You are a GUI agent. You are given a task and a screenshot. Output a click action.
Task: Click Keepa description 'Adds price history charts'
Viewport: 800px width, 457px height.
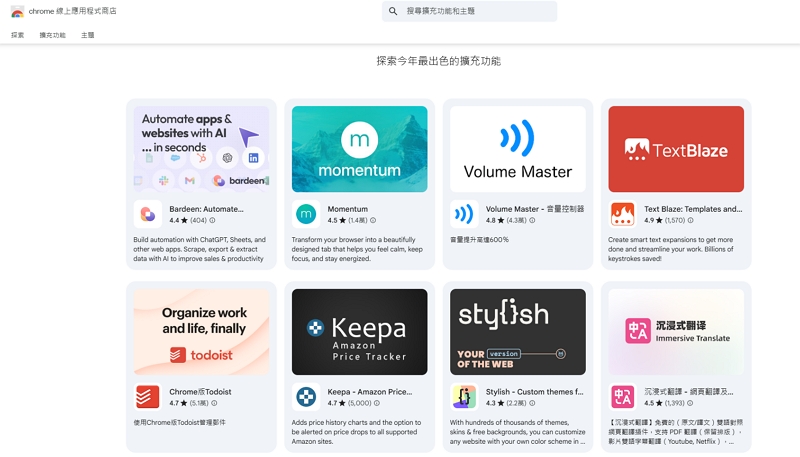[x=356, y=432]
